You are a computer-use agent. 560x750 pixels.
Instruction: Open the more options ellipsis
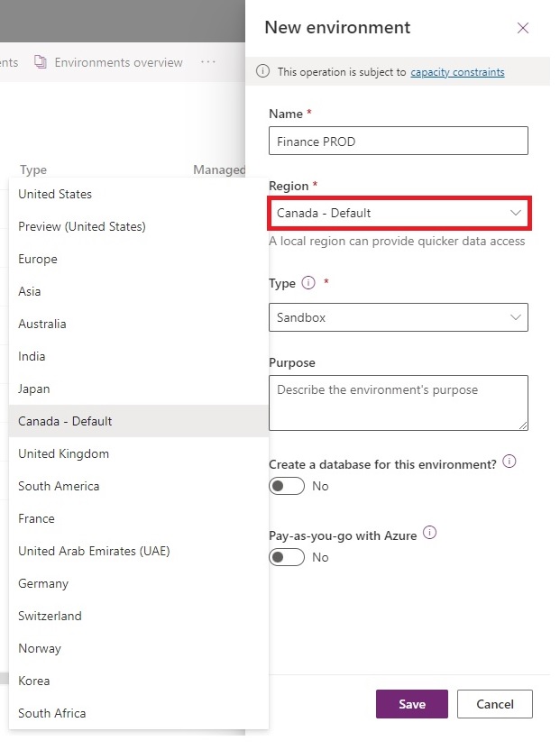point(208,62)
